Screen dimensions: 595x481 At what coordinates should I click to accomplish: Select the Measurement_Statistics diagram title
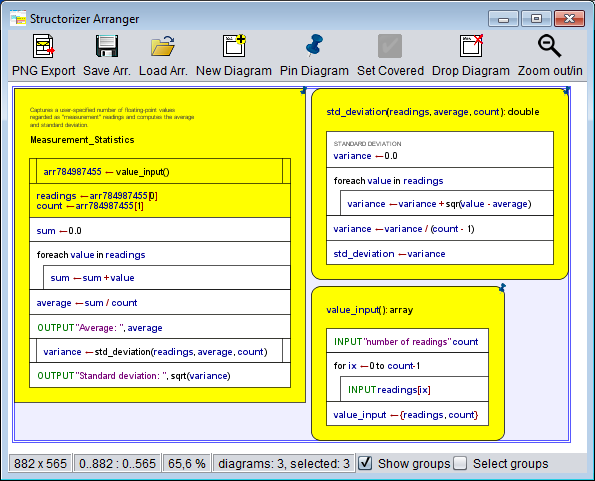82,140
